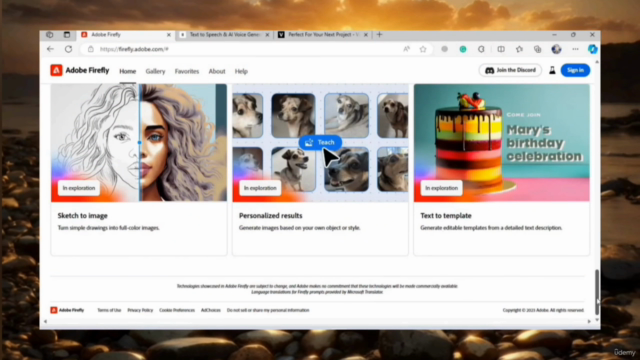Click the lock icon in address bar
640x360 pixels.
point(91,49)
